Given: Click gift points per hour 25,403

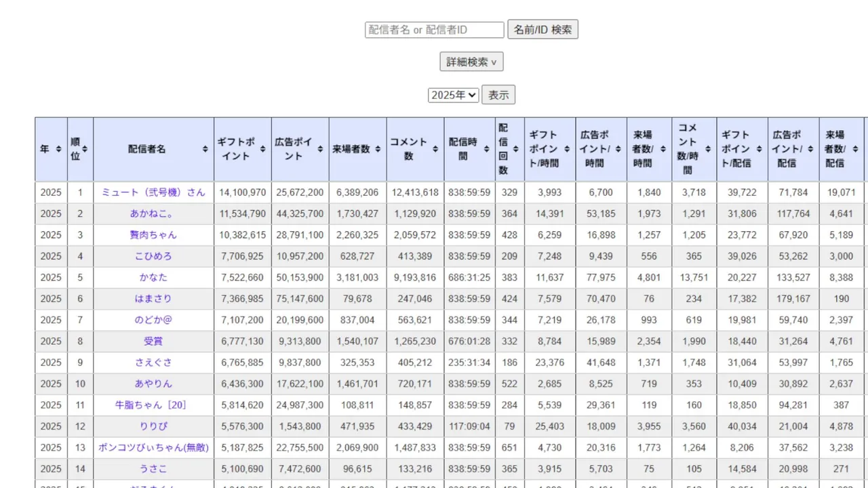Looking at the screenshot, I should (550, 426).
